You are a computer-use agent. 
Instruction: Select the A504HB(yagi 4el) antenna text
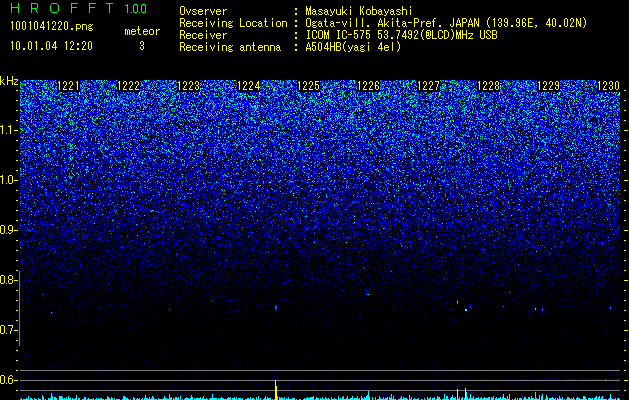click(353, 47)
